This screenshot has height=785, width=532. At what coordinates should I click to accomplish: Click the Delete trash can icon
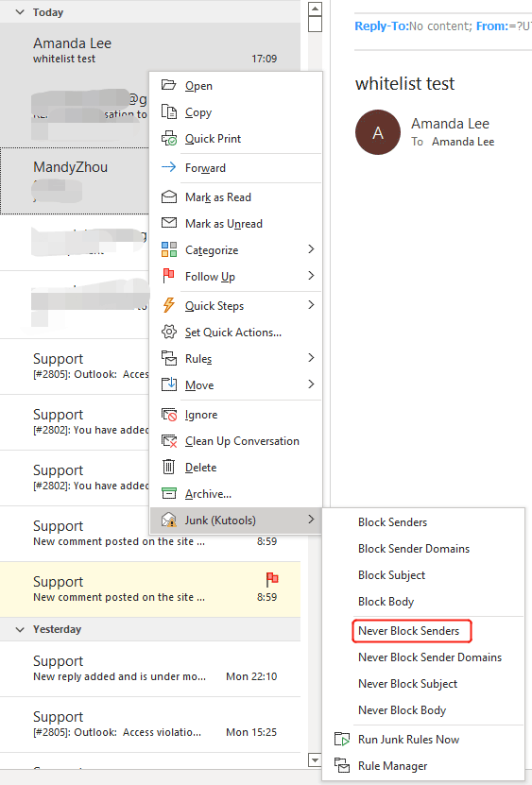click(169, 467)
